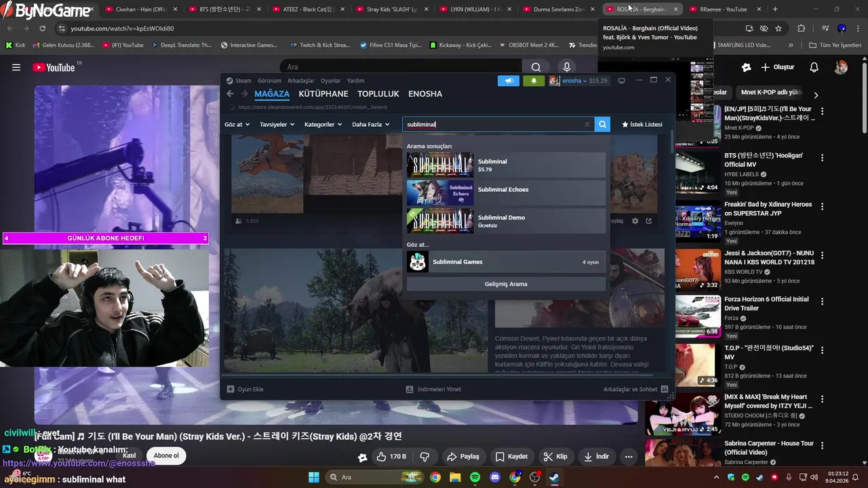
Task: Expand the Kategoriler dropdown
Action: (323, 125)
